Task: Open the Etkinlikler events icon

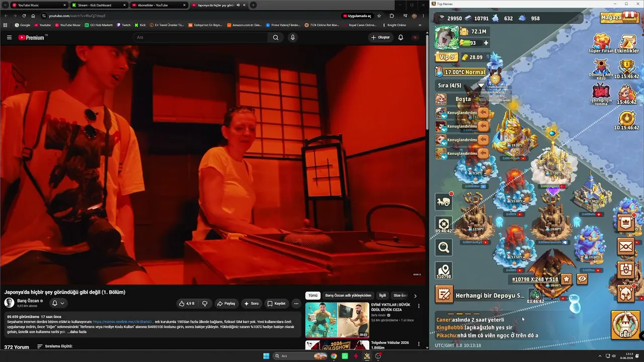Action: coord(627,44)
